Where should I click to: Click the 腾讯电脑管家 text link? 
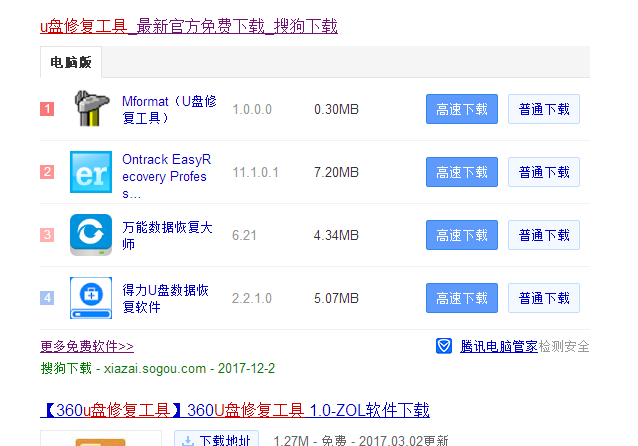[498, 346]
